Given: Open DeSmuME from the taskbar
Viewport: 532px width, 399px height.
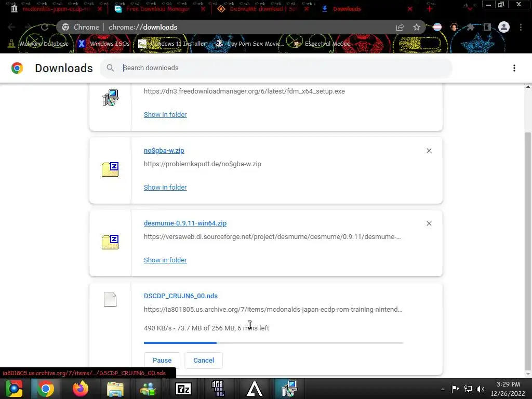Looking at the screenshot, I should [x=218, y=389].
